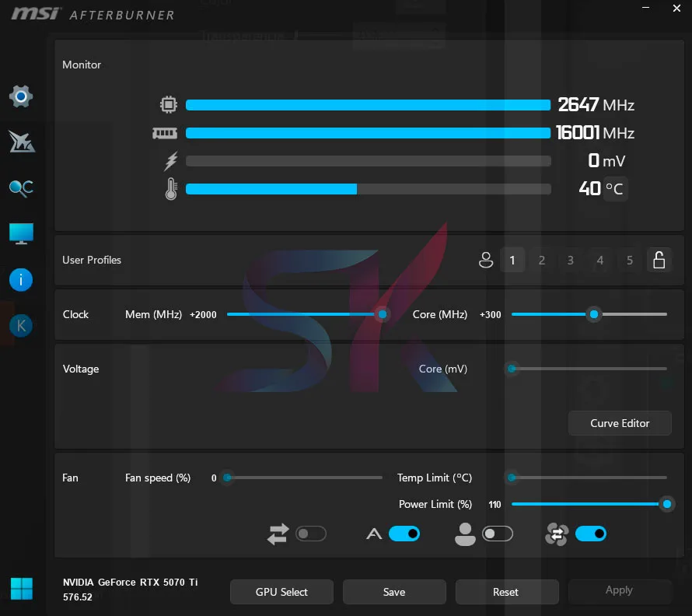
Task: Click the °C temperature unit button
Action: pos(614,189)
